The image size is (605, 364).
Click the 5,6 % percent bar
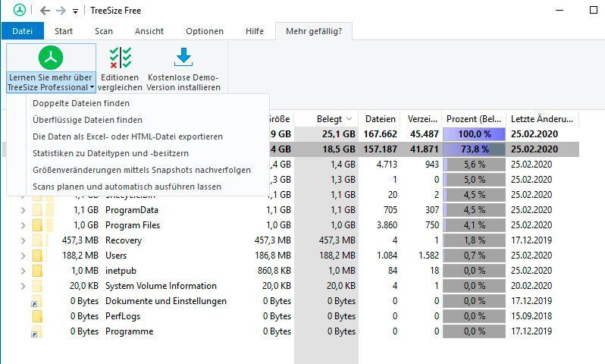[474, 165]
